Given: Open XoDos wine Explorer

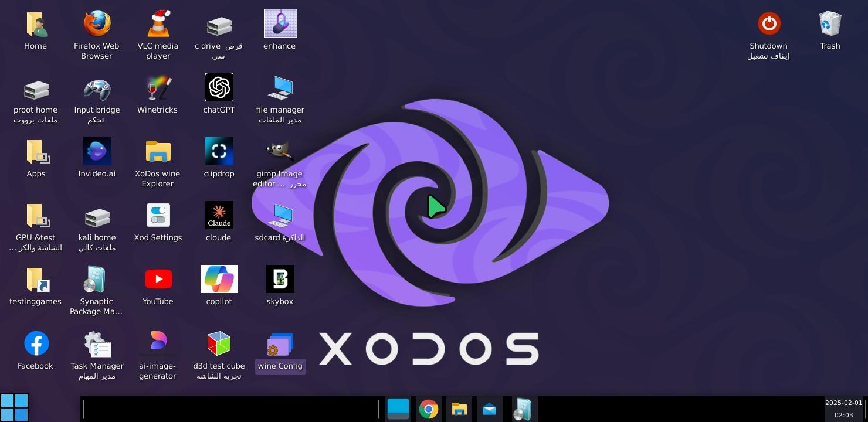Looking at the screenshot, I should click(158, 151).
